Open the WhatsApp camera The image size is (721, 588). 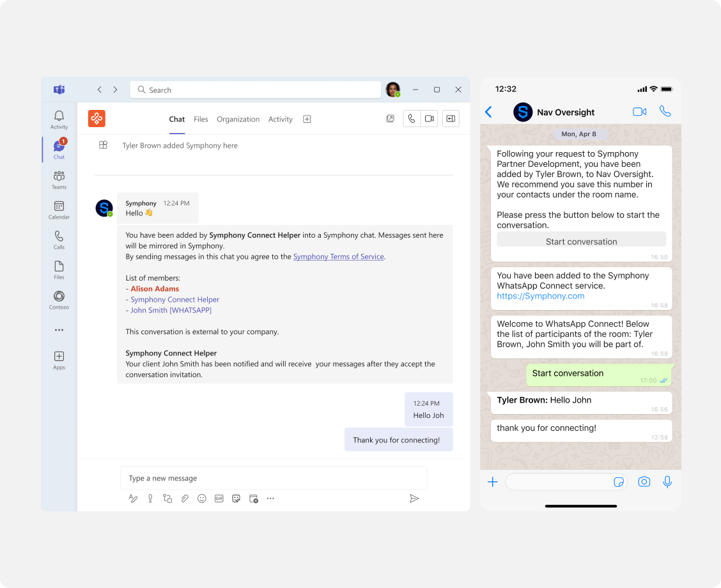click(x=644, y=481)
